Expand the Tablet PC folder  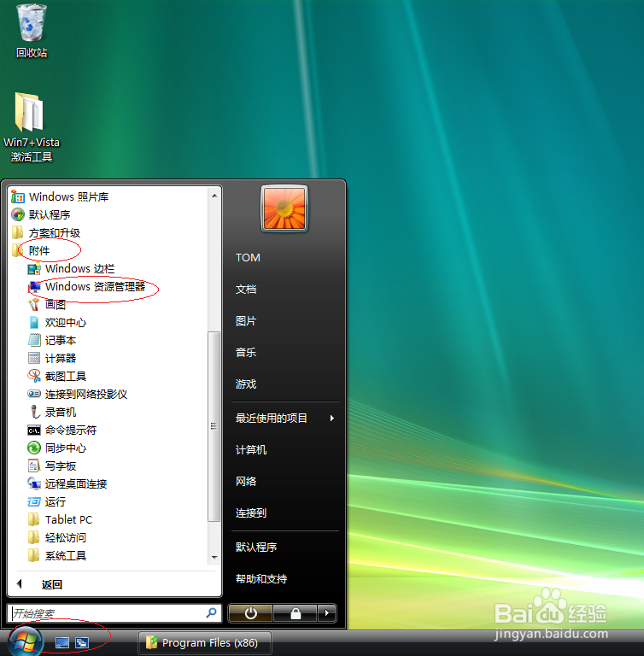click(x=61, y=519)
